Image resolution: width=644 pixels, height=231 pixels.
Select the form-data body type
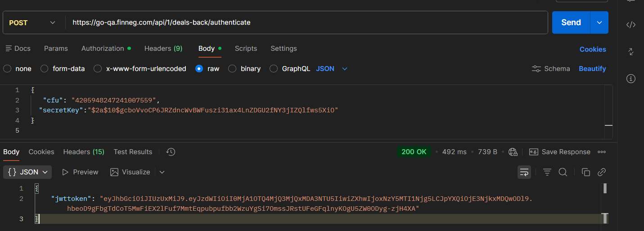pos(45,69)
